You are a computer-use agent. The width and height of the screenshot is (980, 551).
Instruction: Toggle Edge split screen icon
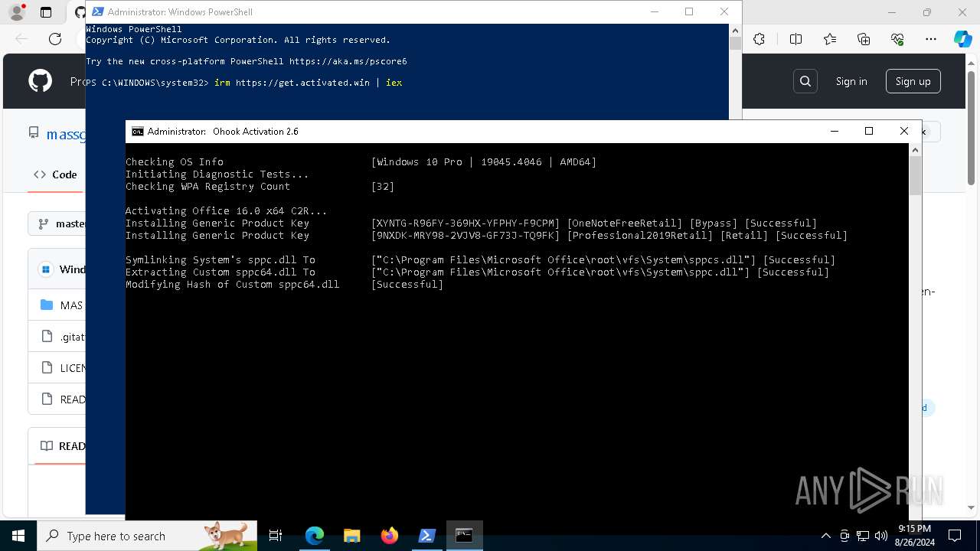click(795, 39)
